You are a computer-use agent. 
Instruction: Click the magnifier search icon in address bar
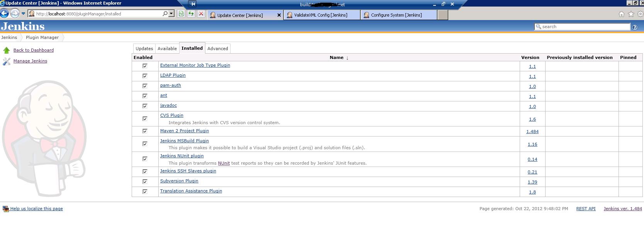(x=165, y=13)
